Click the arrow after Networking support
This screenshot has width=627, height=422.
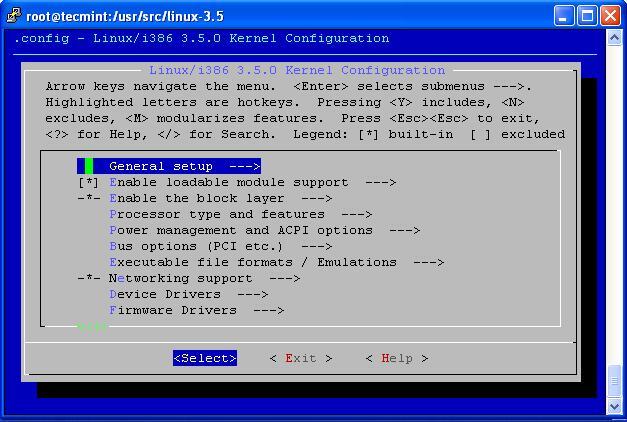coord(285,279)
